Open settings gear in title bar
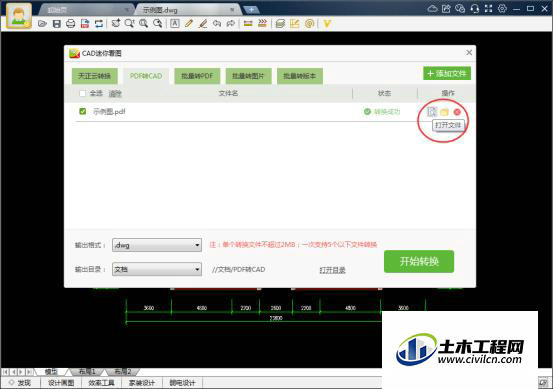 pos(502,8)
